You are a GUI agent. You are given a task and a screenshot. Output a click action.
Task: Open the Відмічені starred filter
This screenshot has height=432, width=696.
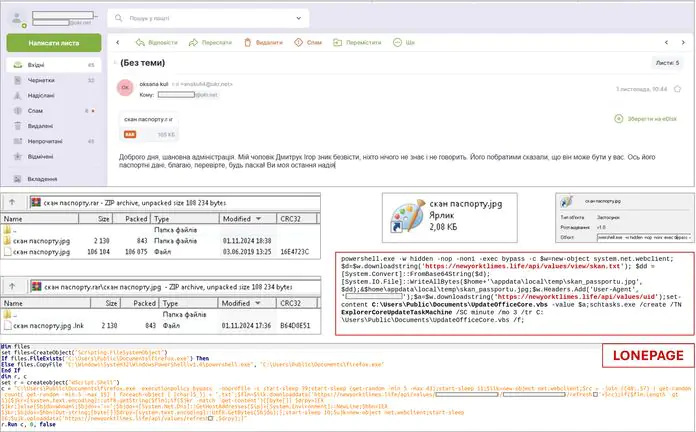pos(54,156)
